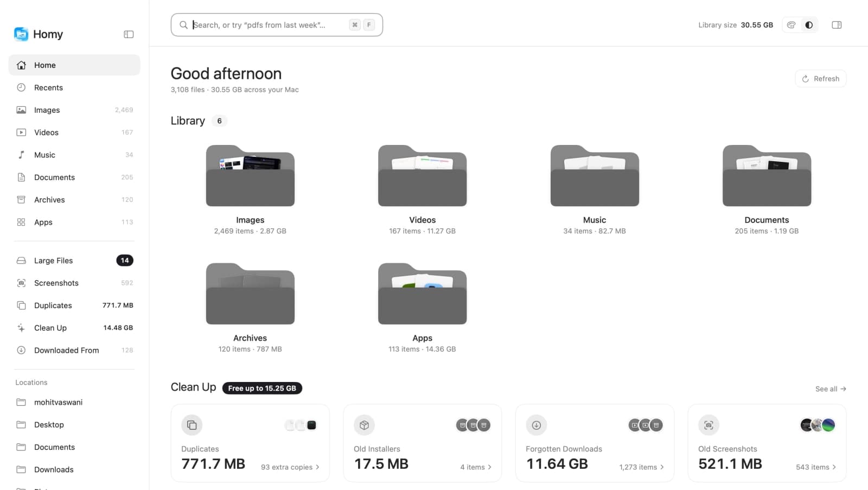Open the Apps library folder thumbnail

(422, 294)
